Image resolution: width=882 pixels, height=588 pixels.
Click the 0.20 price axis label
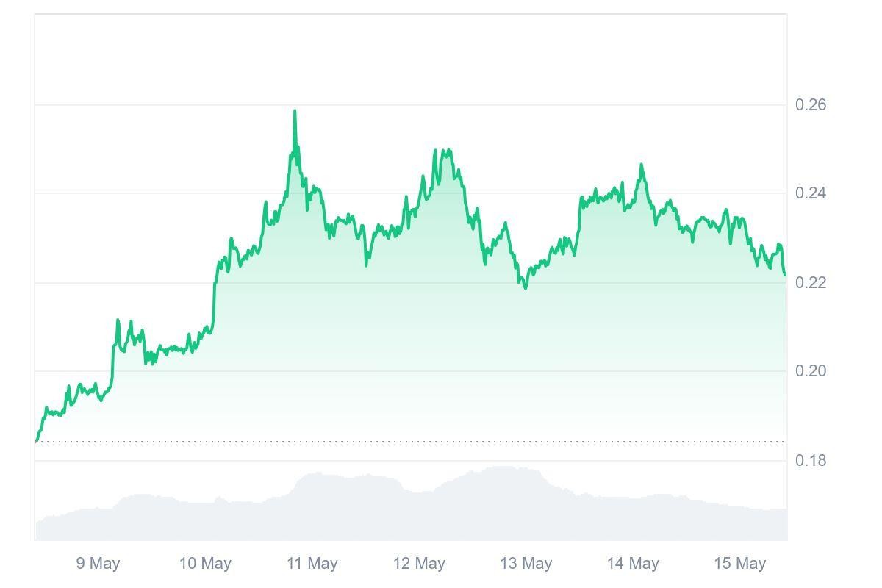pyautogui.click(x=811, y=371)
